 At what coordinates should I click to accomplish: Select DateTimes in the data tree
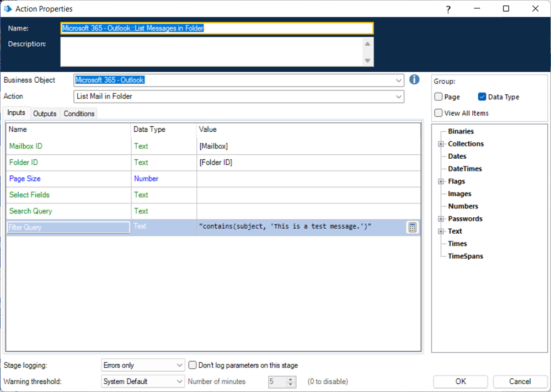click(x=464, y=169)
